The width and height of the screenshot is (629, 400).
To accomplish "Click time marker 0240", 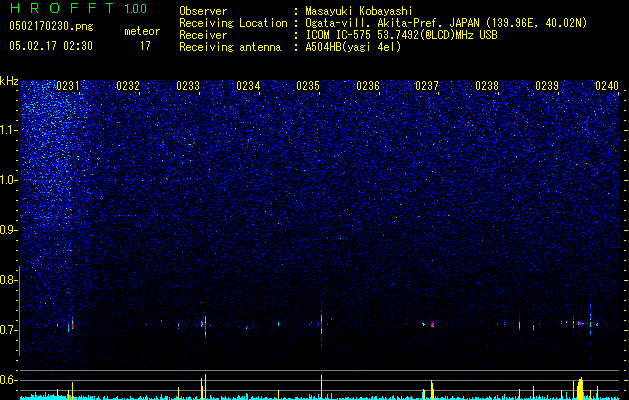I will [607, 86].
